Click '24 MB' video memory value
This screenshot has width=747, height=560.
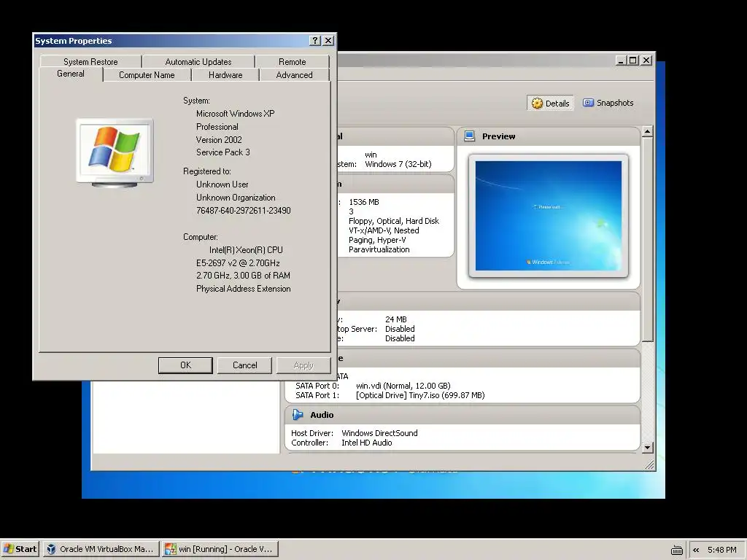pos(396,319)
